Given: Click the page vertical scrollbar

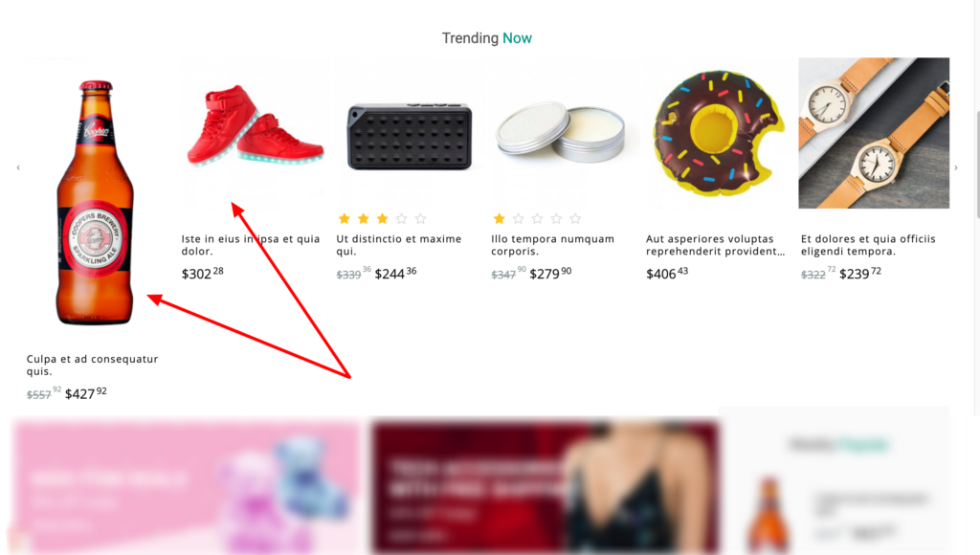Looking at the screenshot, I should point(977,165).
